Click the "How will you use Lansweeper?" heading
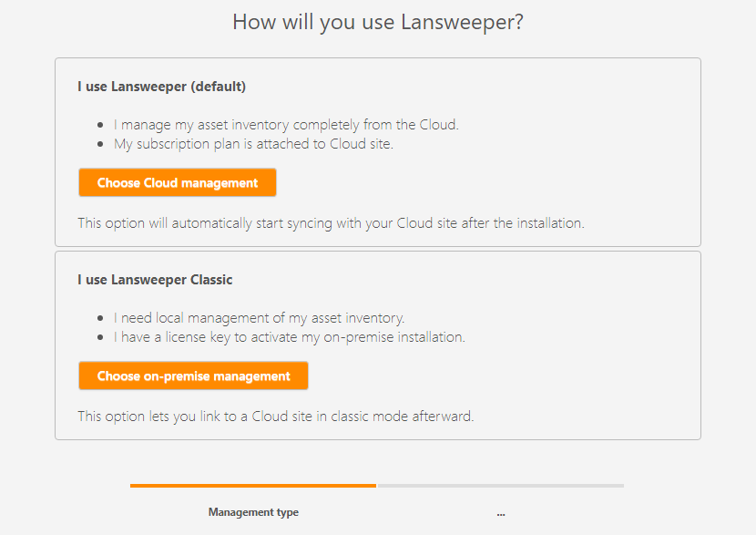 coord(378,22)
